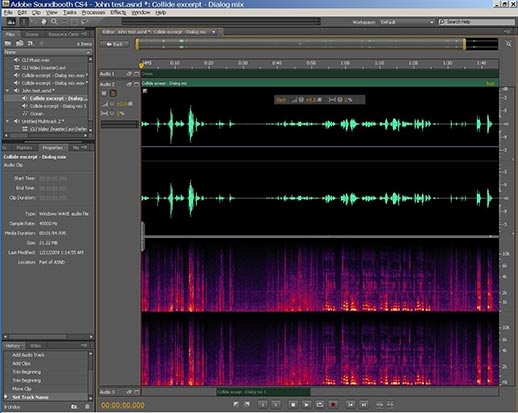Click the Fade In transport icon
518x413 pixels.
tap(236, 404)
